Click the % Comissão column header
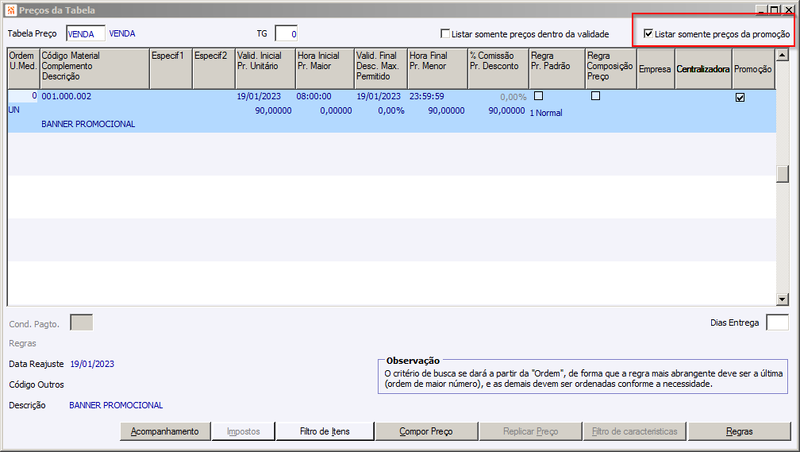This screenshot has height=452, width=800. (498, 69)
